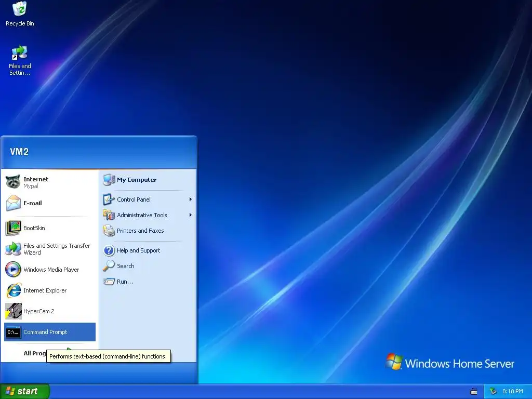Click the network tray icon near clock
The image size is (532, 399).
493,392
